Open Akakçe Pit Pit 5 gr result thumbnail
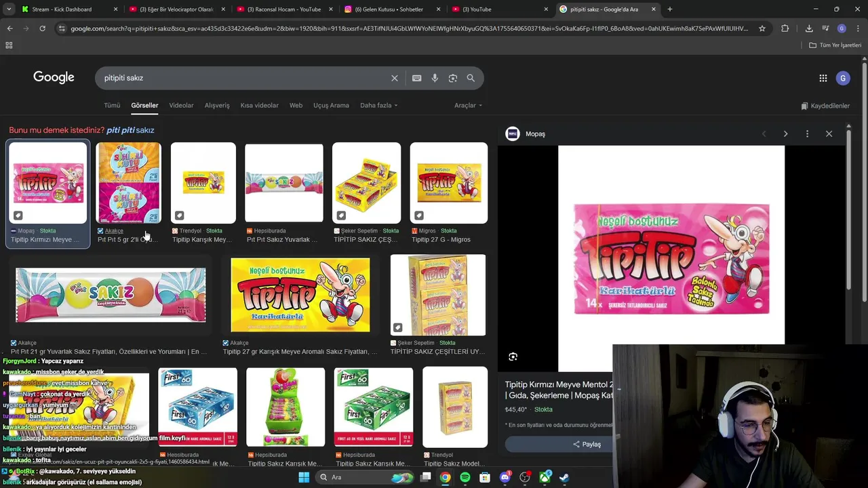The width and height of the screenshot is (868, 488). tap(128, 183)
